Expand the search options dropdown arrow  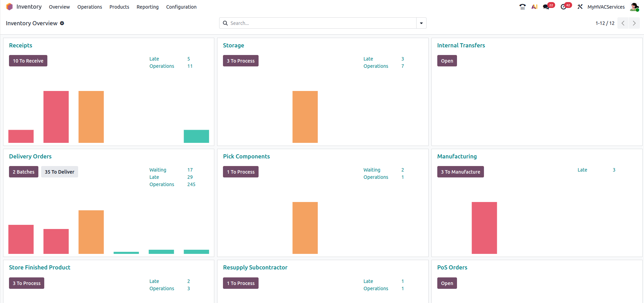coord(421,23)
